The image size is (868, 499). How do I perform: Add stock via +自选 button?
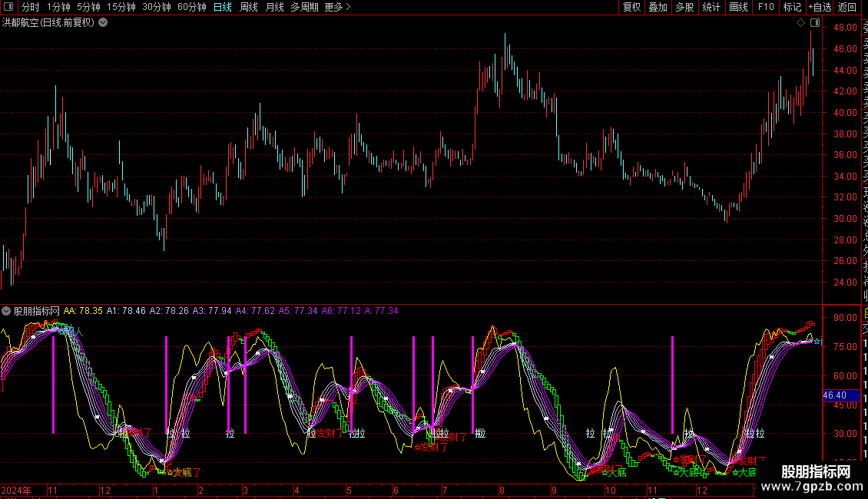pyautogui.click(x=820, y=7)
